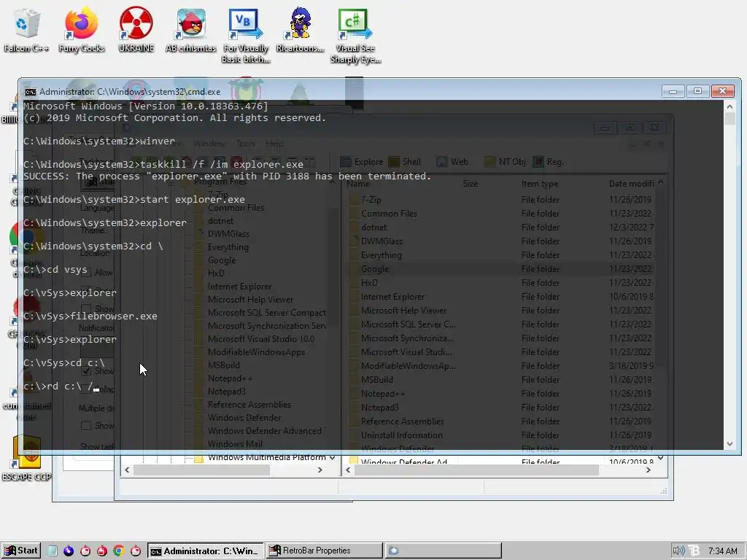Click the Start button on taskbar
Viewport: 747px width, 560px height.
21,551
